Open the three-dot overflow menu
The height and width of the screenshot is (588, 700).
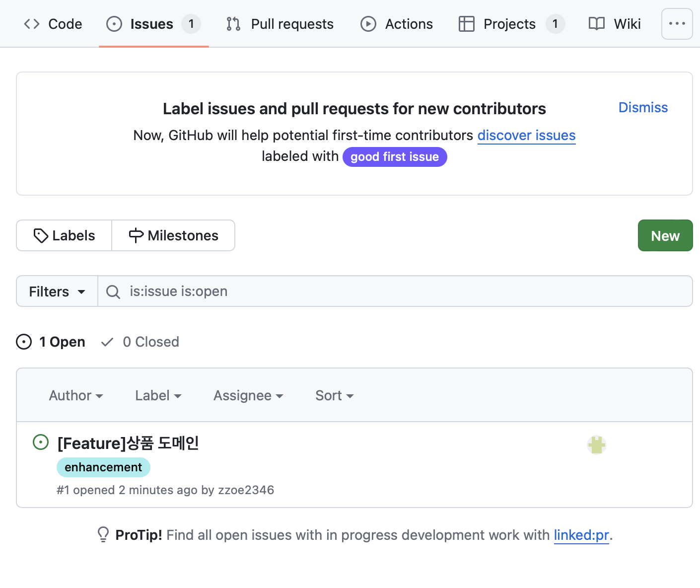(x=677, y=24)
